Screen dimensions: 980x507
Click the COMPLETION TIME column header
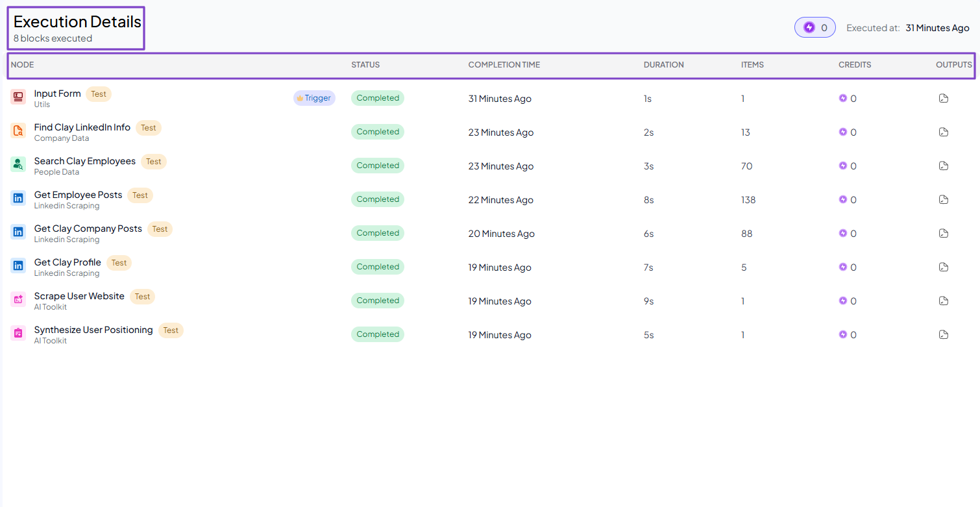click(x=504, y=65)
